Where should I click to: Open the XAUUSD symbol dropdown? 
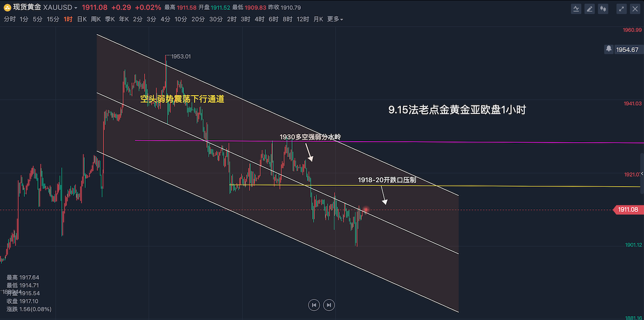tap(60, 8)
